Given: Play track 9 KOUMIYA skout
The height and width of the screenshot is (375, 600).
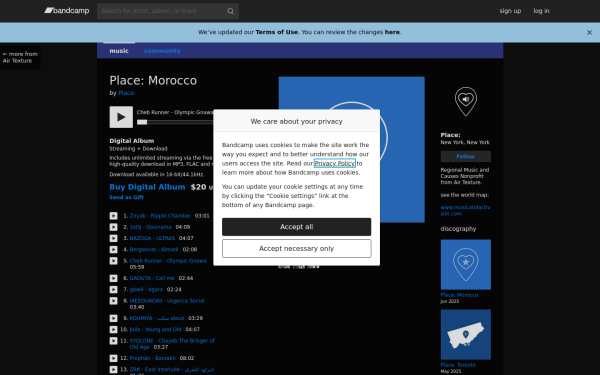Looking at the screenshot, I should (114, 318).
